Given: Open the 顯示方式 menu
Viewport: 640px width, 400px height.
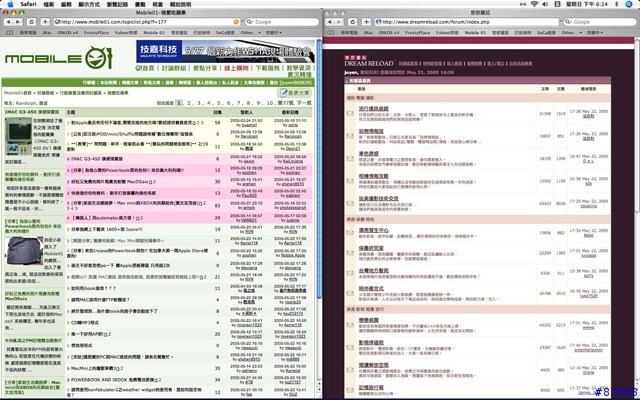Looking at the screenshot, I should pyautogui.click(x=89, y=4).
